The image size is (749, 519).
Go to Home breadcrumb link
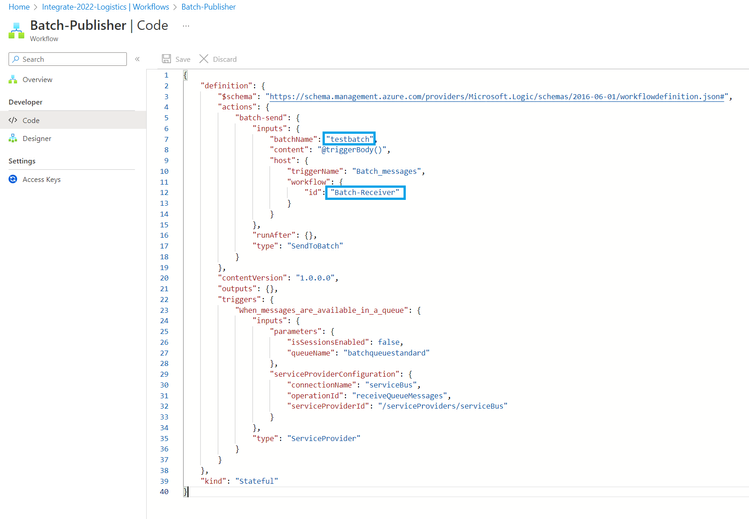(x=19, y=7)
